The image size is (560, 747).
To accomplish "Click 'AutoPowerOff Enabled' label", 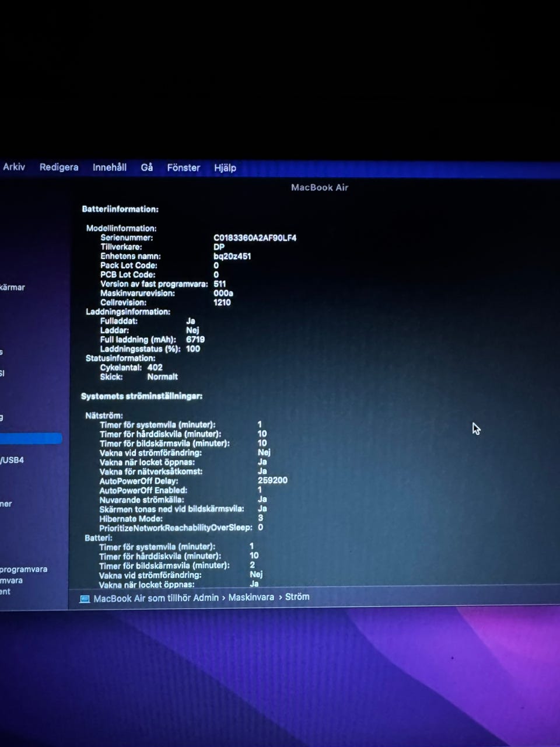I will (143, 490).
